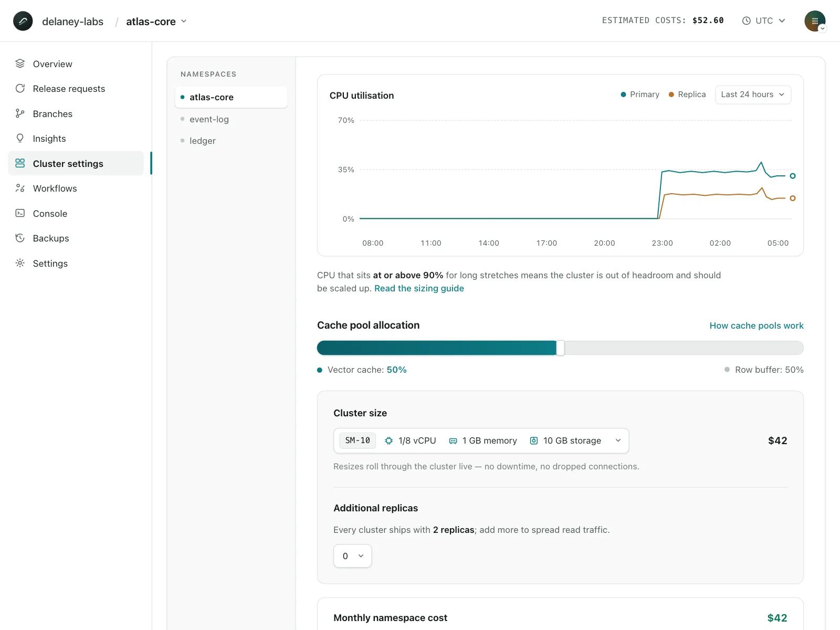Viewport: 840px width, 630px height.
Task: Click the NAMESPACES header
Action: [208, 74]
